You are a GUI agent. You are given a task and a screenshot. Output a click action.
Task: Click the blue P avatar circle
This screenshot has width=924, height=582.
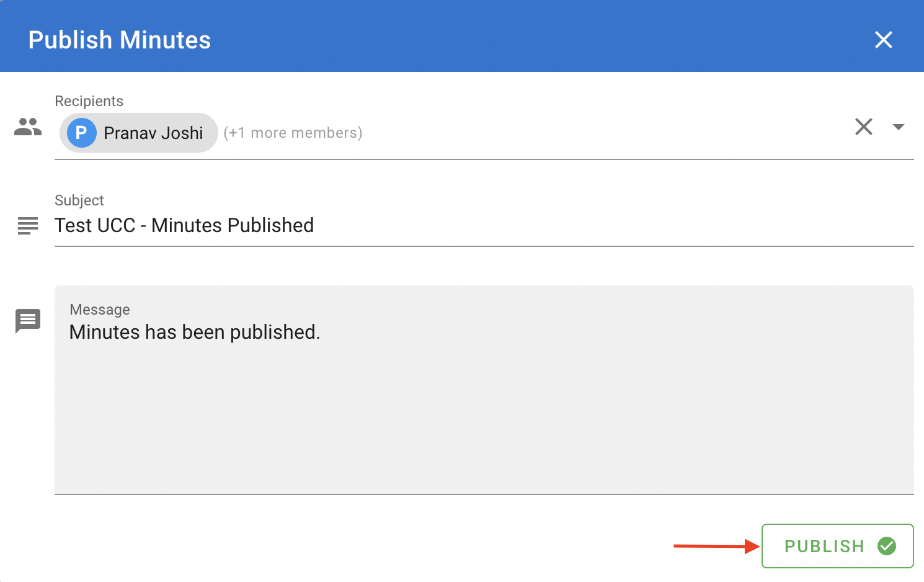[x=81, y=133]
